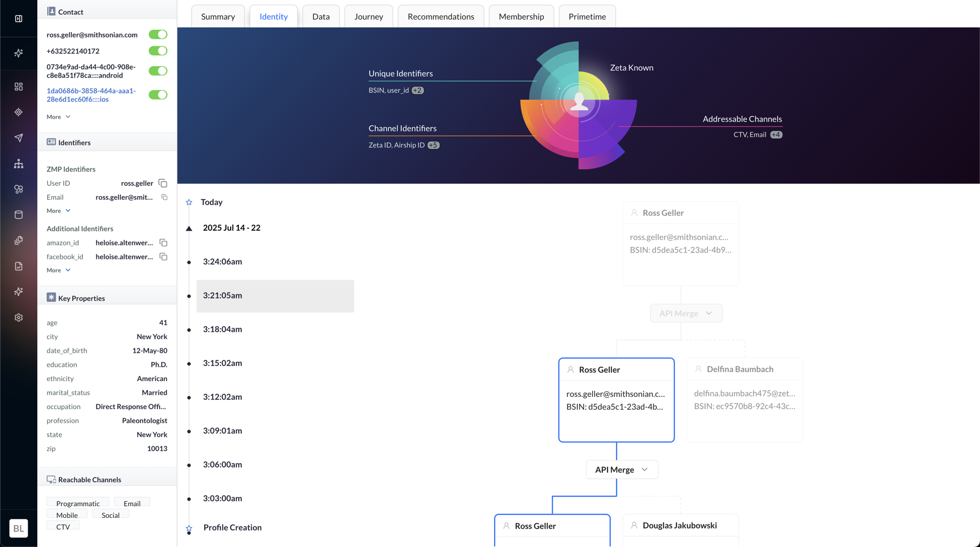Toggle off the ross.geller@smithsonian.com contact switch

[x=158, y=35]
